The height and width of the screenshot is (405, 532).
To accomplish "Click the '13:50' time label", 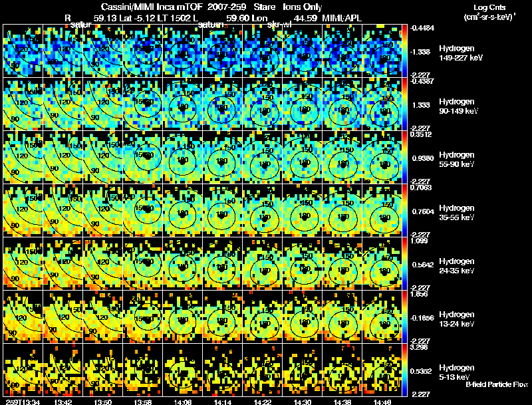I will point(103,402).
